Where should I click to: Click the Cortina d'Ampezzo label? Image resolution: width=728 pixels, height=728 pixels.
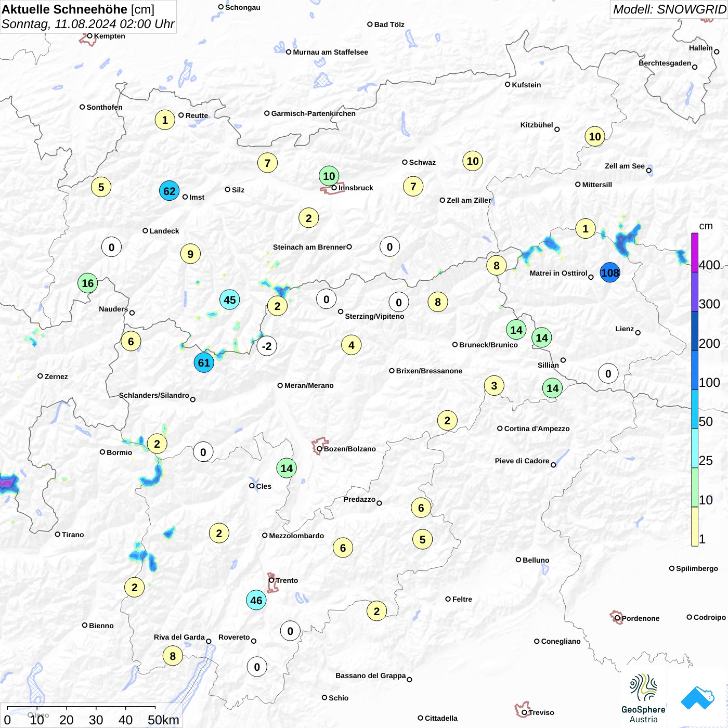(x=537, y=428)
